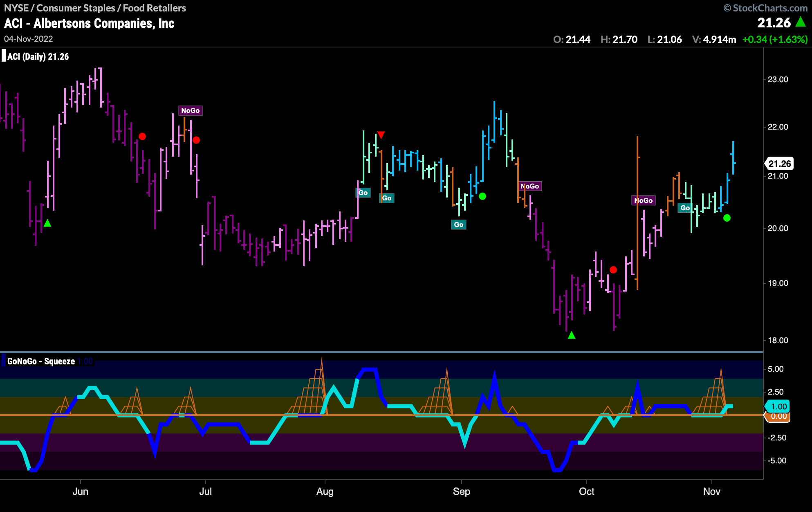Click the green up arrow beside 21.26 in the header
812x512 pixels.
801,22
